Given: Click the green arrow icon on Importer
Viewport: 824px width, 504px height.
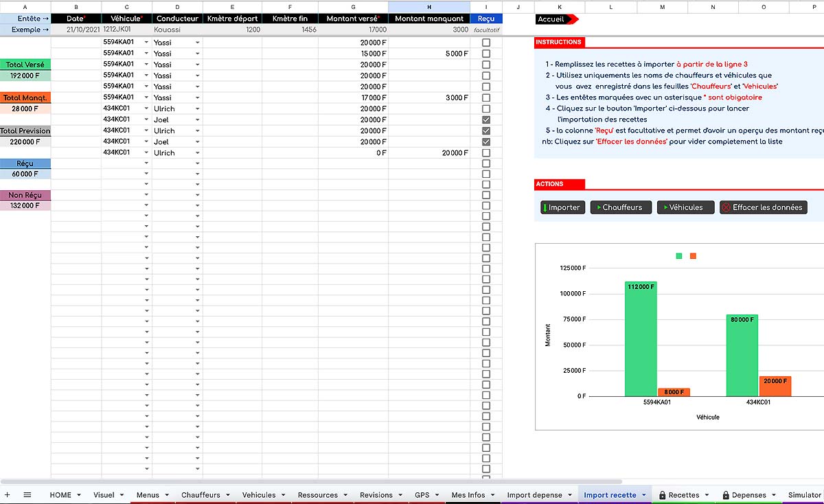Looking at the screenshot, I should [545, 207].
